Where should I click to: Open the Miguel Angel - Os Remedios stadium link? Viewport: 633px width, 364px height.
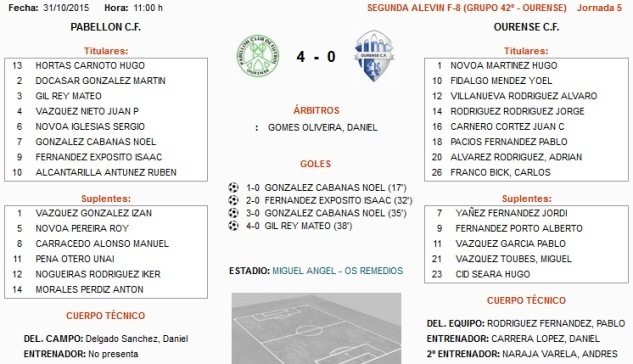337,271
